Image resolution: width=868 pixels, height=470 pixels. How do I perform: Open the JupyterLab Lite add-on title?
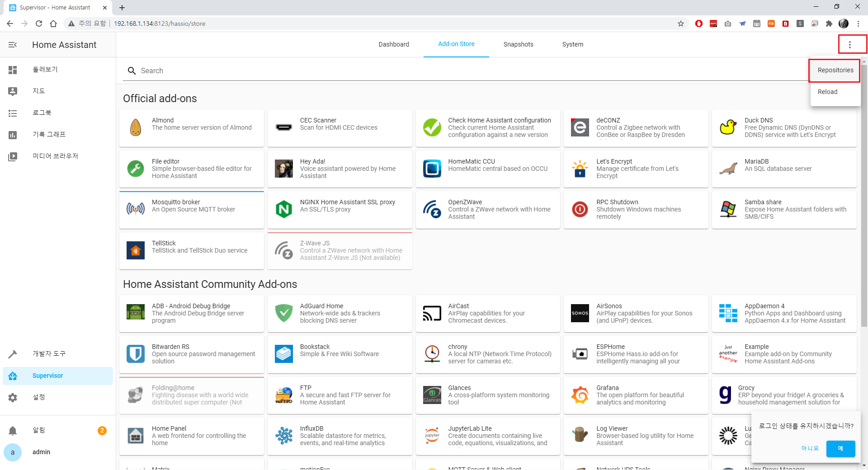[x=470, y=428]
